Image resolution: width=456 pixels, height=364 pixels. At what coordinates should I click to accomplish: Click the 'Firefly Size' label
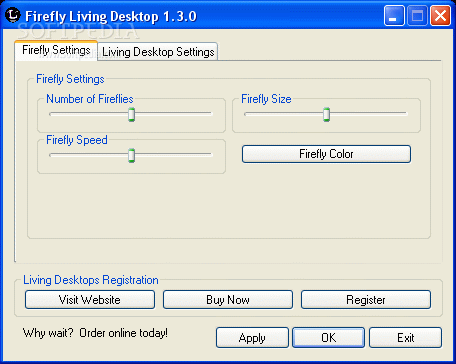(x=266, y=99)
